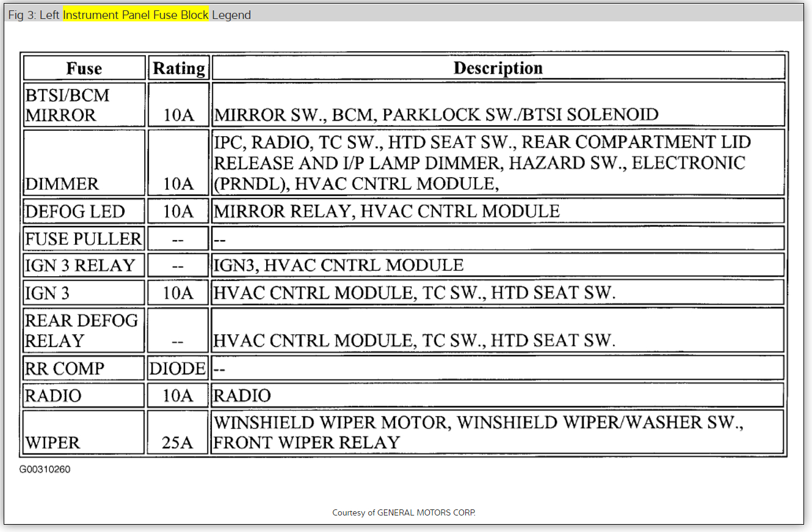Click the 'Description' column header
Screen dimensions: 812x532
click(x=498, y=68)
